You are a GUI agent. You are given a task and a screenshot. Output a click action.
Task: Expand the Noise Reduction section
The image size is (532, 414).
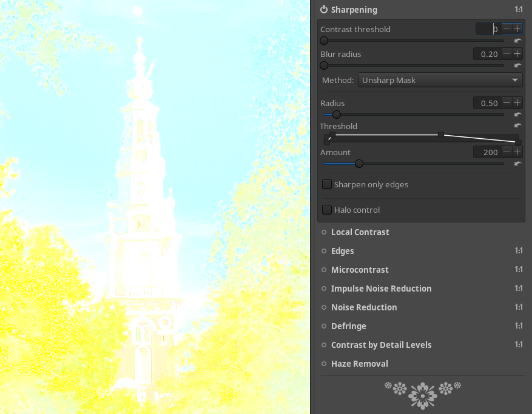point(364,307)
